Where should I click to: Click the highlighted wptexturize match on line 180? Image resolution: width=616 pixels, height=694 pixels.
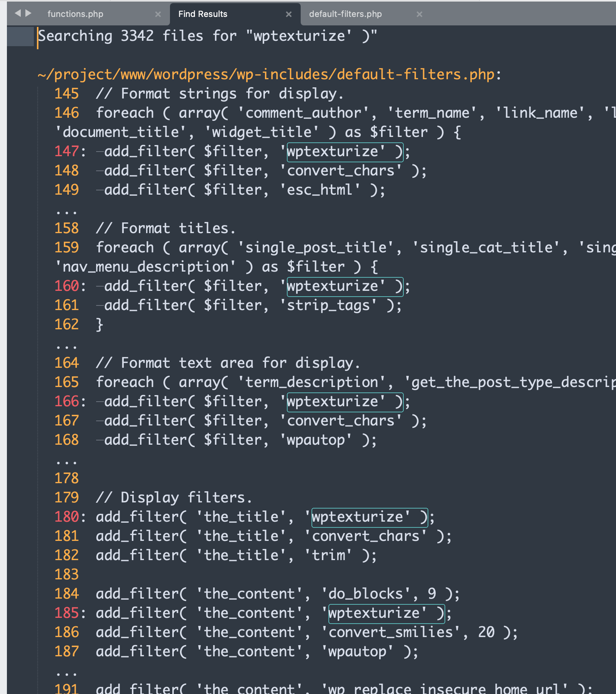point(369,517)
